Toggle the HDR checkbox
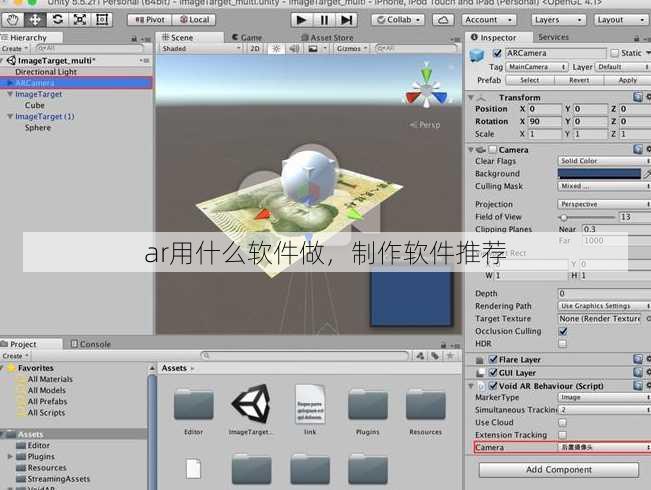The width and height of the screenshot is (651, 490). click(x=563, y=343)
